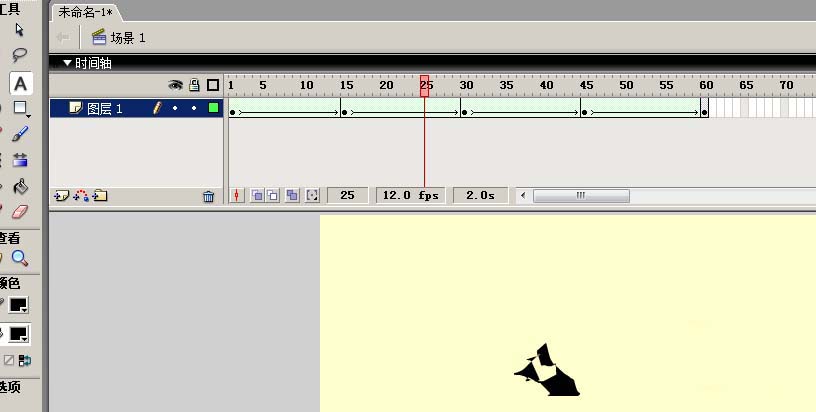The width and height of the screenshot is (816, 412).
Task: Select the keyframe at frame 1
Action: coord(232,112)
